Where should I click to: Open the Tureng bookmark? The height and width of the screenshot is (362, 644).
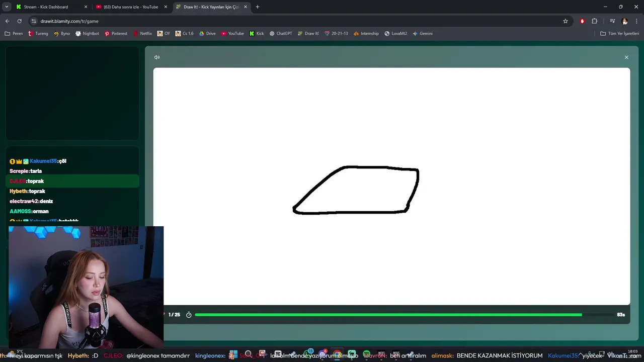pos(38,34)
